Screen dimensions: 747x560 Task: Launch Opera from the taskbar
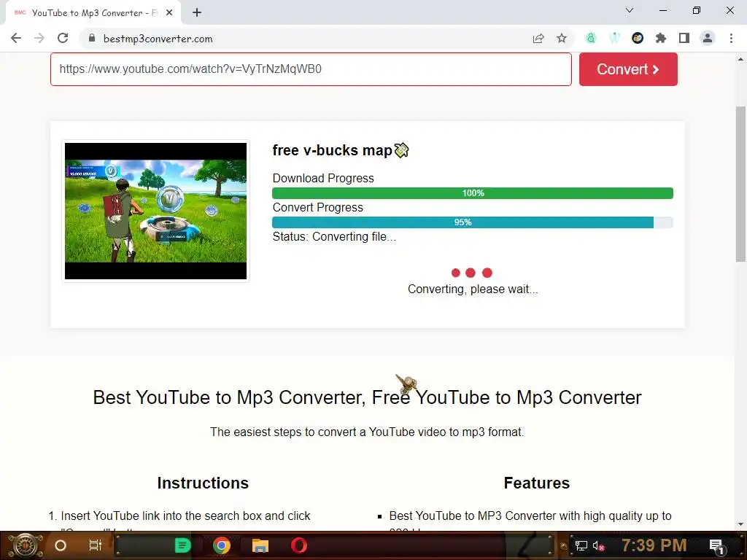[299, 545]
